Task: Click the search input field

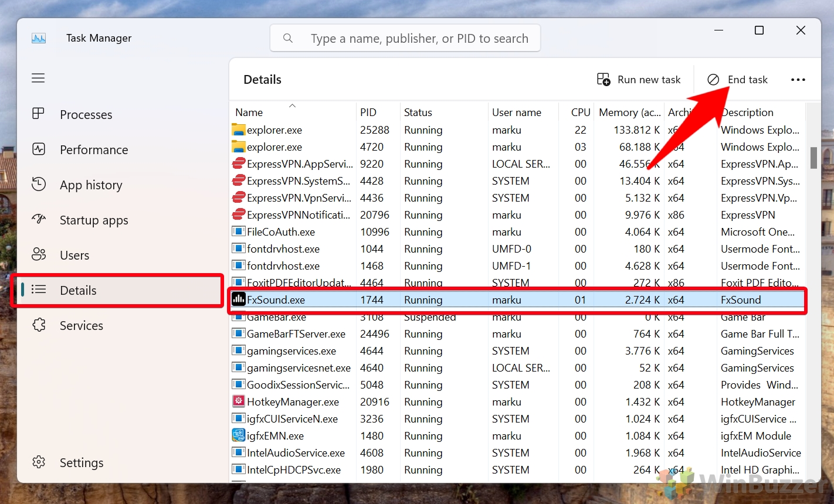Action: tap(405, 38)
